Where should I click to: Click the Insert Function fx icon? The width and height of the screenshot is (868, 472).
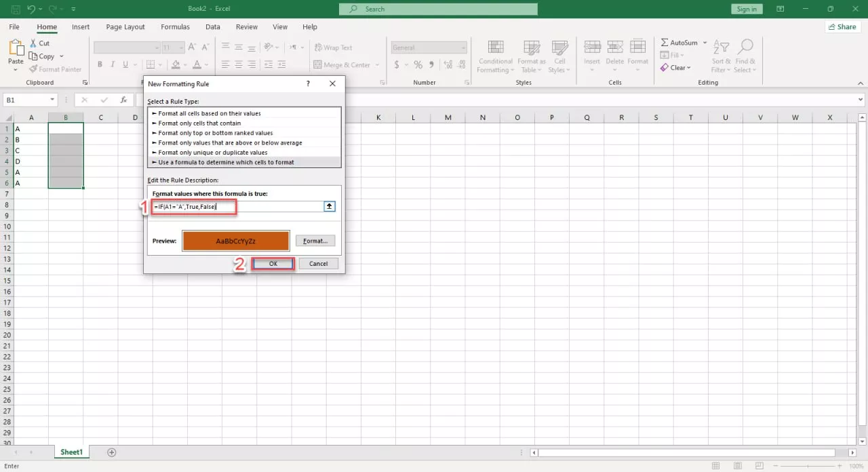pos(123,100)
